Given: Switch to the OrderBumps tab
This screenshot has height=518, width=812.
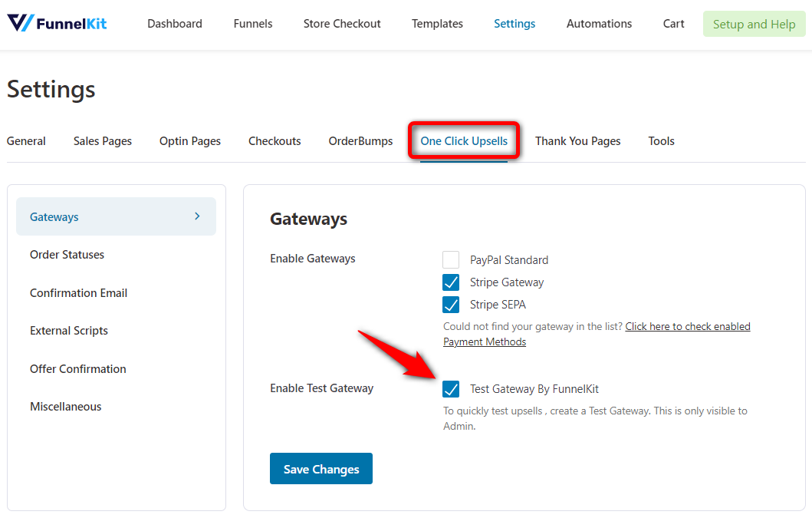Looking at the screenshot, I should (x=360, y=141).
